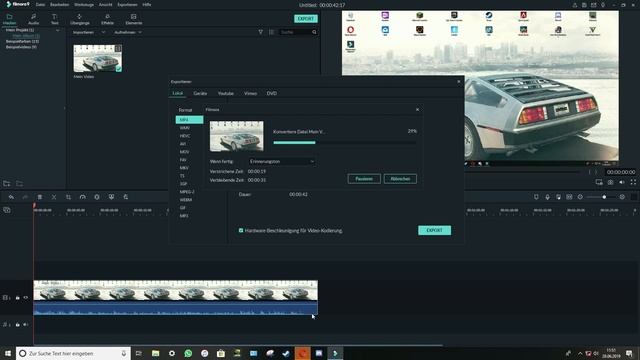Open the Ansicht menu

click(x=105, y=4)
